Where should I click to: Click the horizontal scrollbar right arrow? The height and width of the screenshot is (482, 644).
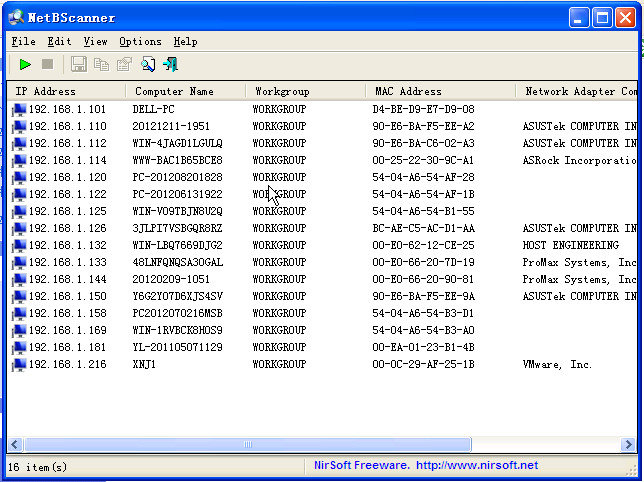[x=629, y=444]
